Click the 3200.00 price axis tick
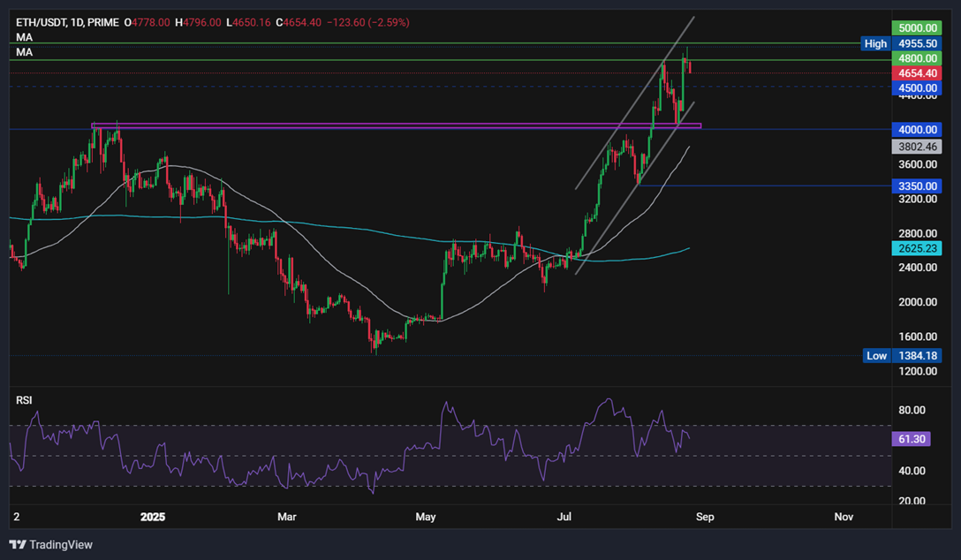This screenshot has height=560, width=961. tap(918, 199)
